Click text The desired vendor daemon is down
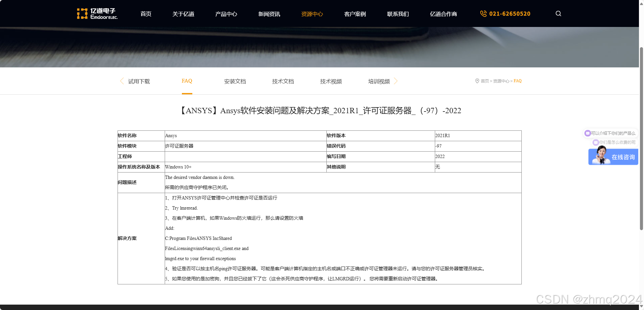The image size is (644, 310). [x=200, y=177]
